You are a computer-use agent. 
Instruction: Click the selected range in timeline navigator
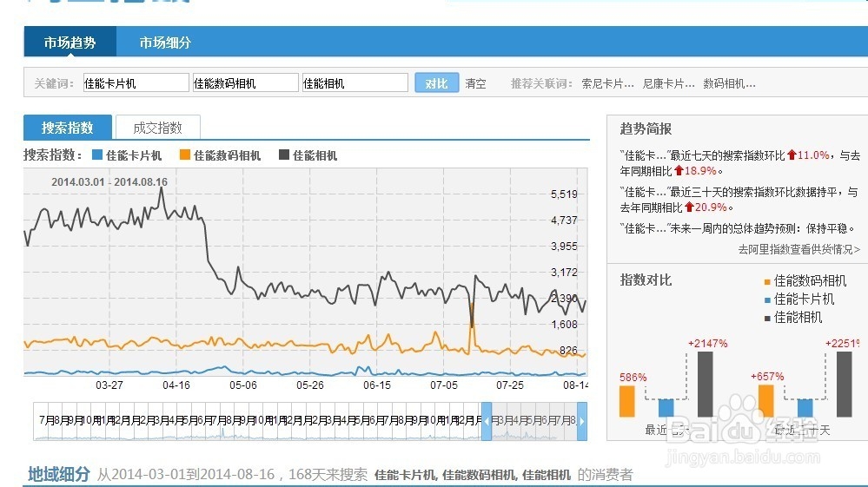click(534, 421)
